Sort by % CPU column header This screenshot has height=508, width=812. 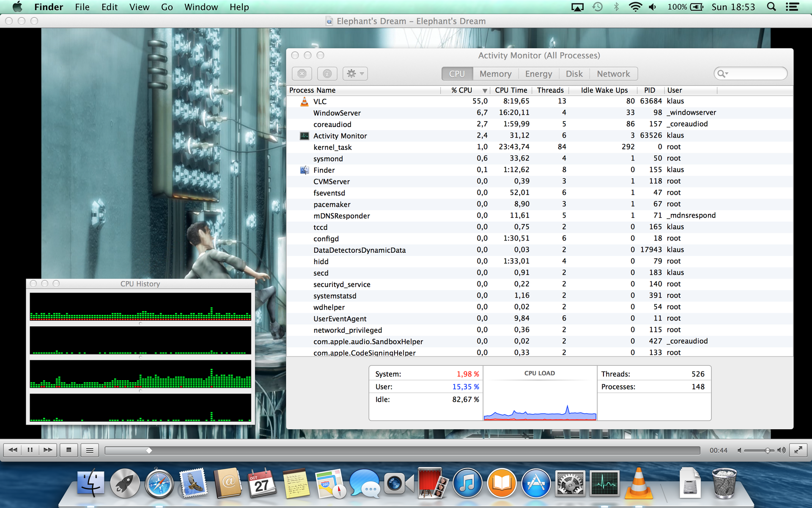(x=465, y=90)
